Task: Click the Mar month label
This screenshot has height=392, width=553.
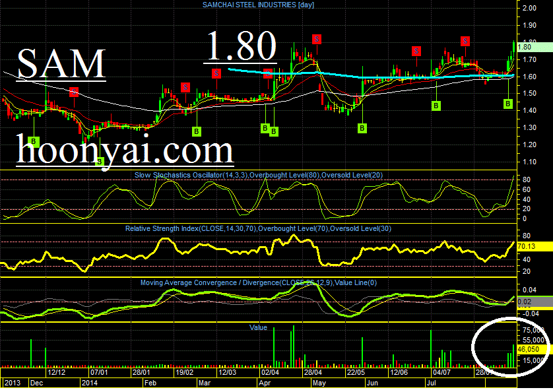Action: pyautogui.click(x=205, y=383)
